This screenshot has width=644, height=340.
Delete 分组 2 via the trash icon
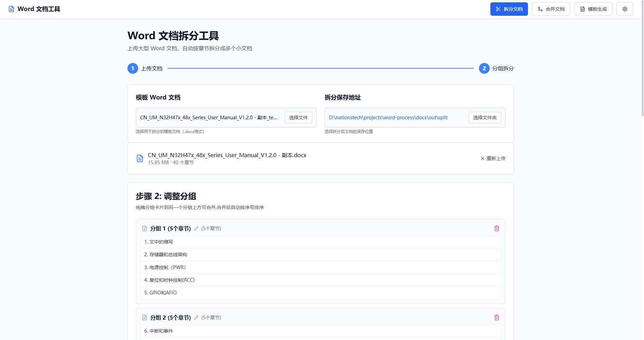(497, 317)
